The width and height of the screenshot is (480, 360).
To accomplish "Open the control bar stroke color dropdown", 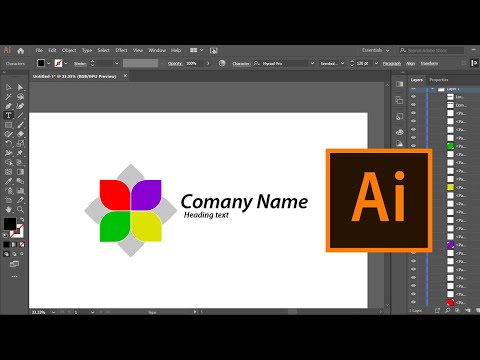I will [66, 63].
